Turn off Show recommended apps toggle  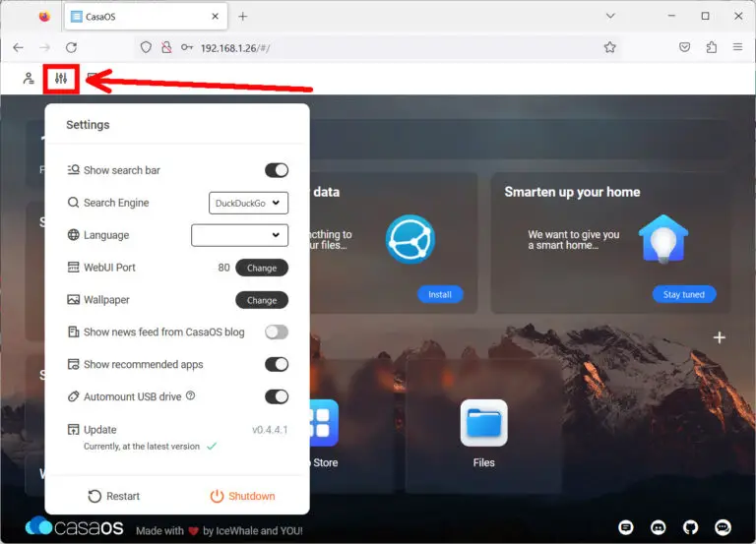(x=277, y=365)
